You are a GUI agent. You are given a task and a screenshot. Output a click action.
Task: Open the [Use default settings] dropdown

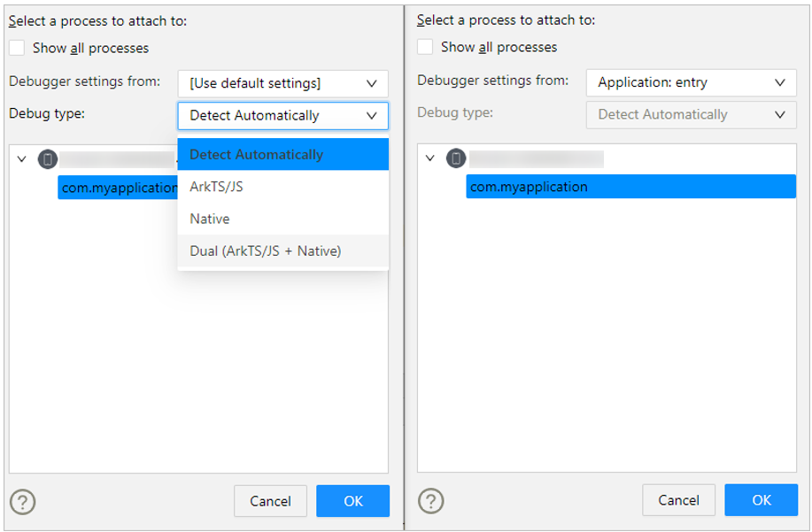(x=282, y=84)
